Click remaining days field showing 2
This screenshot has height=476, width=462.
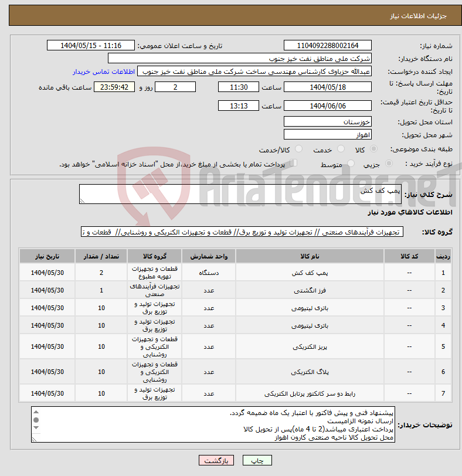(175, 87)
